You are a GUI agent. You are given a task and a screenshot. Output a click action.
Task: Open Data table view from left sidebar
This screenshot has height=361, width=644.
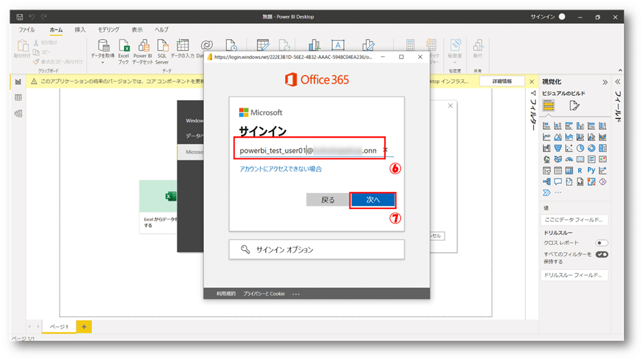pos(18,97)
